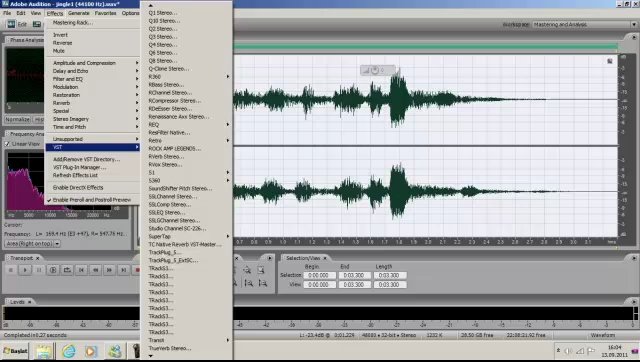640x362 pixels.
Task: Click zoom to selection icon
Action: coord(261,270)
